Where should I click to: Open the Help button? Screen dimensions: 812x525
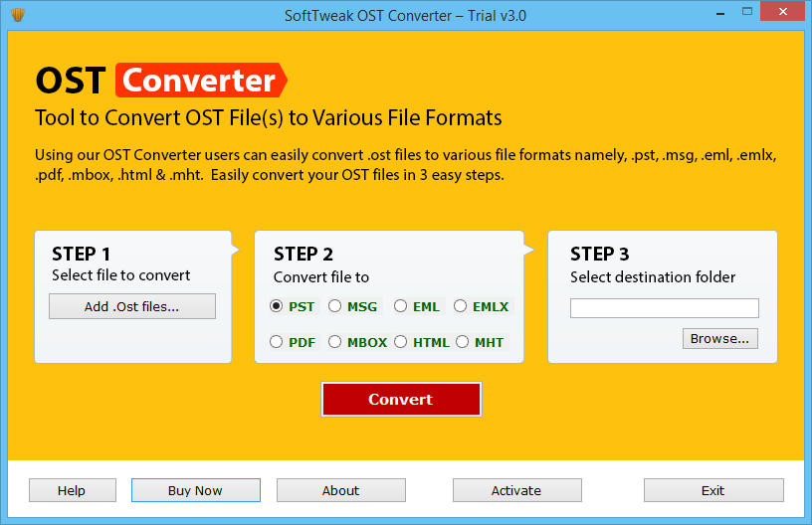(x=73, y=490)
